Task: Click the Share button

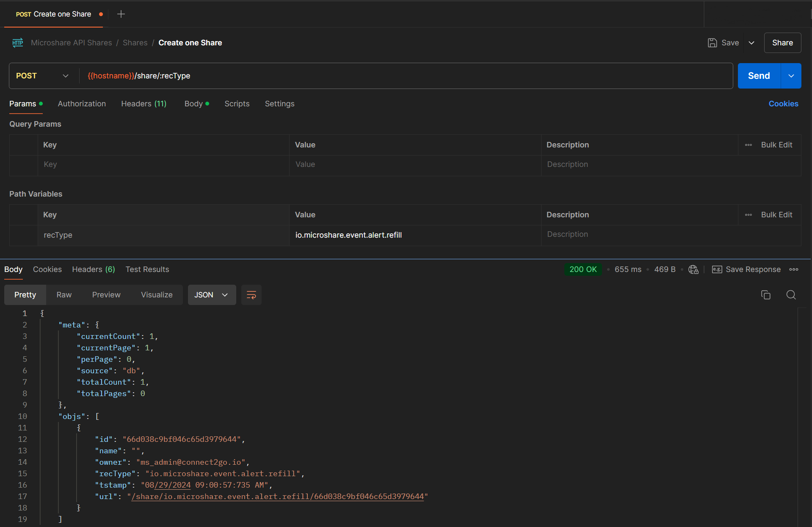Action: pyautogui.click(x=782, y=43)
